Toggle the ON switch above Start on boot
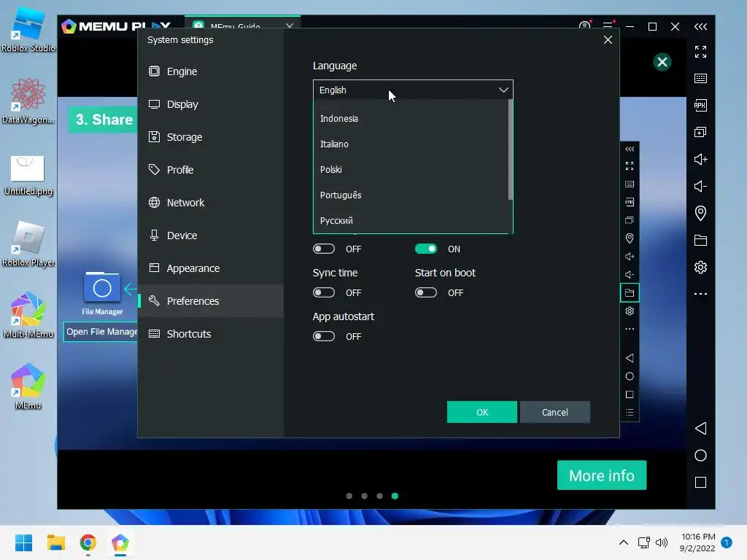This screenshot has height=560, width=747. pos(426,249)
